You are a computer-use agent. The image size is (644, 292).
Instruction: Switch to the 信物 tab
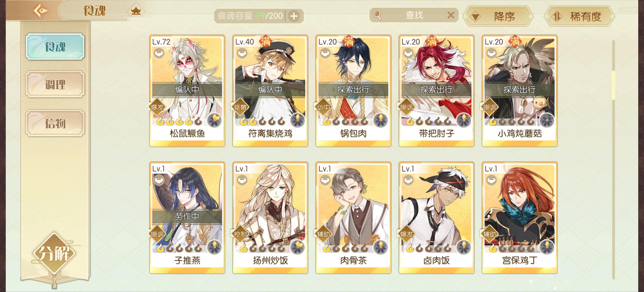tap(55, 123)
